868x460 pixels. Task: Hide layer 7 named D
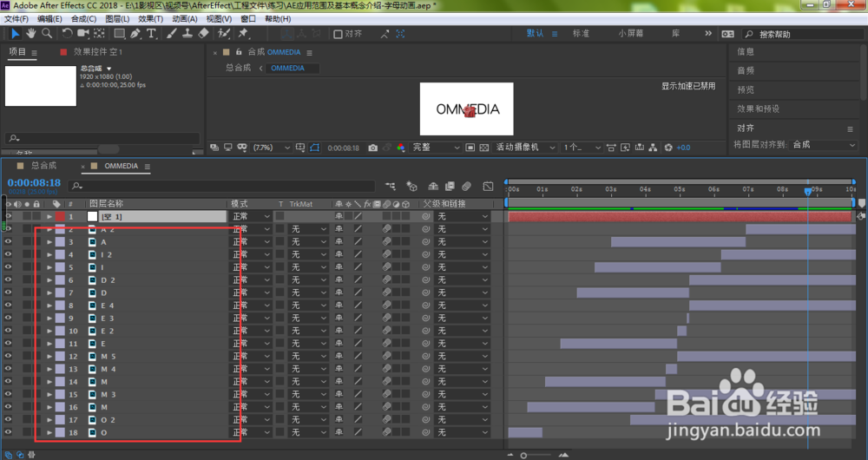(8, 292)
